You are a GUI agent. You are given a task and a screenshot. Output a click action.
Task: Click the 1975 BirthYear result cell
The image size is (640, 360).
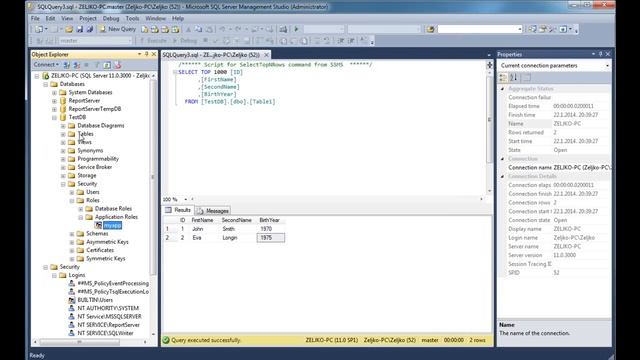coord(271,238)
